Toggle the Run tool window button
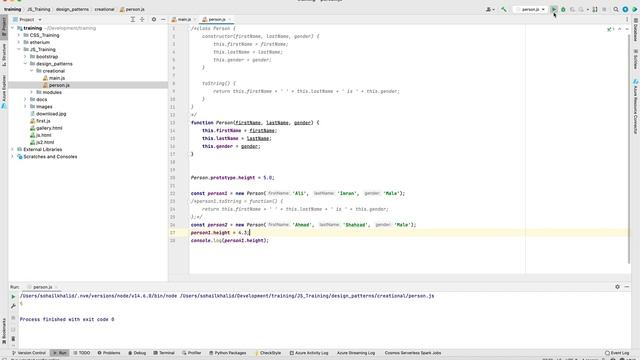640x360 pixels. pos(60,353)
